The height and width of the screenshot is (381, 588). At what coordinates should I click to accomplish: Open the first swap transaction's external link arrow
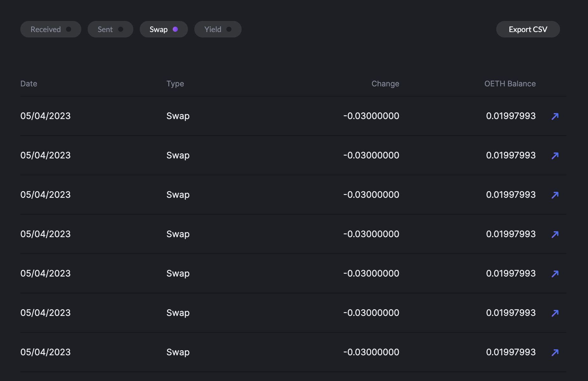pyautogui.click(x=555, y=116)
